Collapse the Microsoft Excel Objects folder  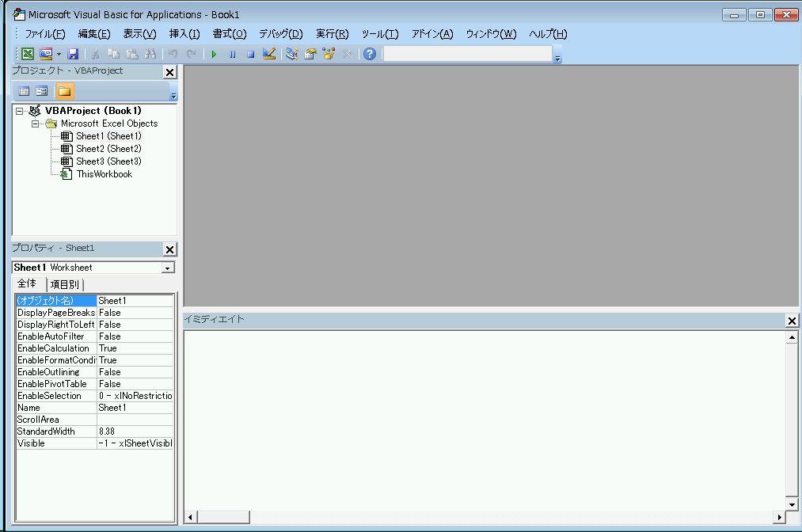tap(36, 123)
